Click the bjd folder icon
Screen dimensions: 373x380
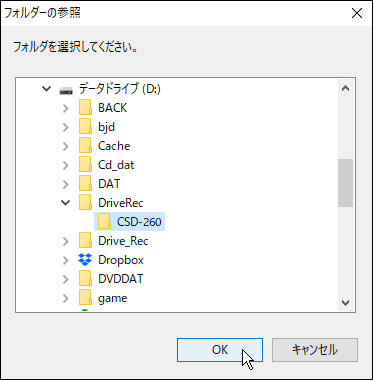pos(85,127)
